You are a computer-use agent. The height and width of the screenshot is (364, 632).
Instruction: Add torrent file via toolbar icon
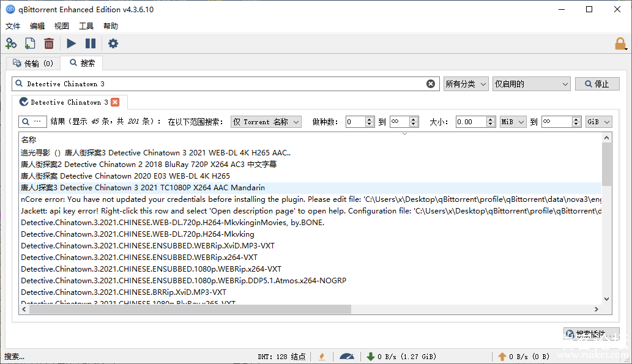(30, 43)
